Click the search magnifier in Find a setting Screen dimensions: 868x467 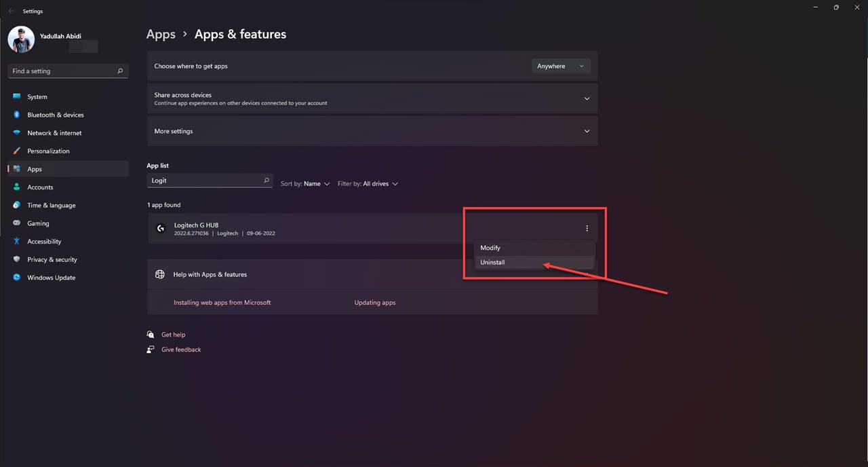[120, 71]
